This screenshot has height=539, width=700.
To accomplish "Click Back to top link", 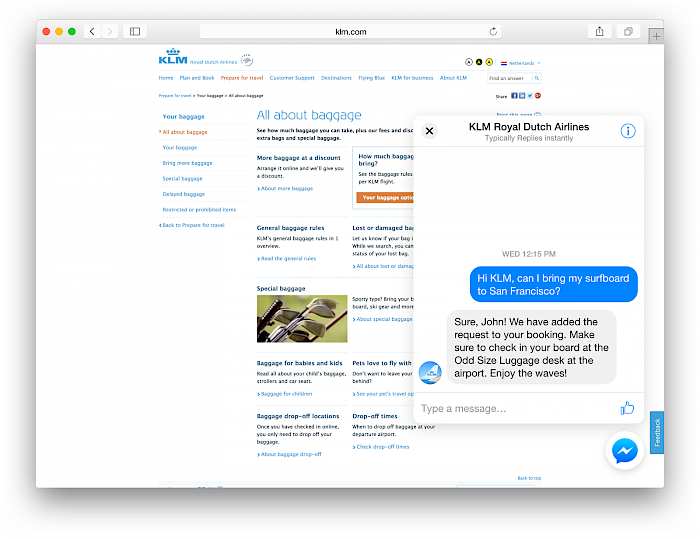I will [529, 478].
